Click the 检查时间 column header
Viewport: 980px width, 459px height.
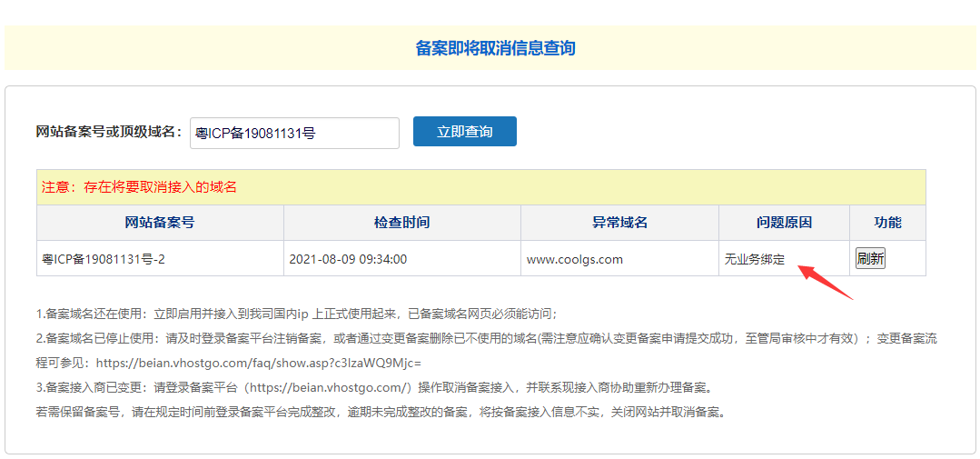point(401,223)
